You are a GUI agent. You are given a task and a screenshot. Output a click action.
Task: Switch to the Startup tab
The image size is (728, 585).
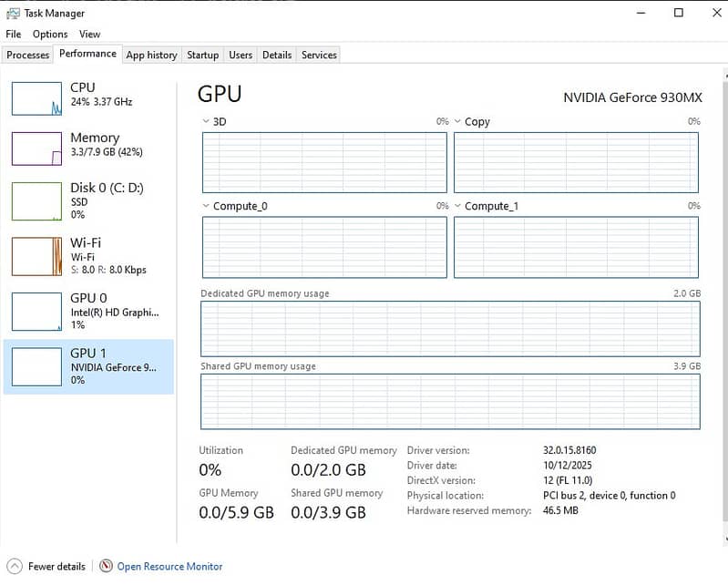(203, 55)
